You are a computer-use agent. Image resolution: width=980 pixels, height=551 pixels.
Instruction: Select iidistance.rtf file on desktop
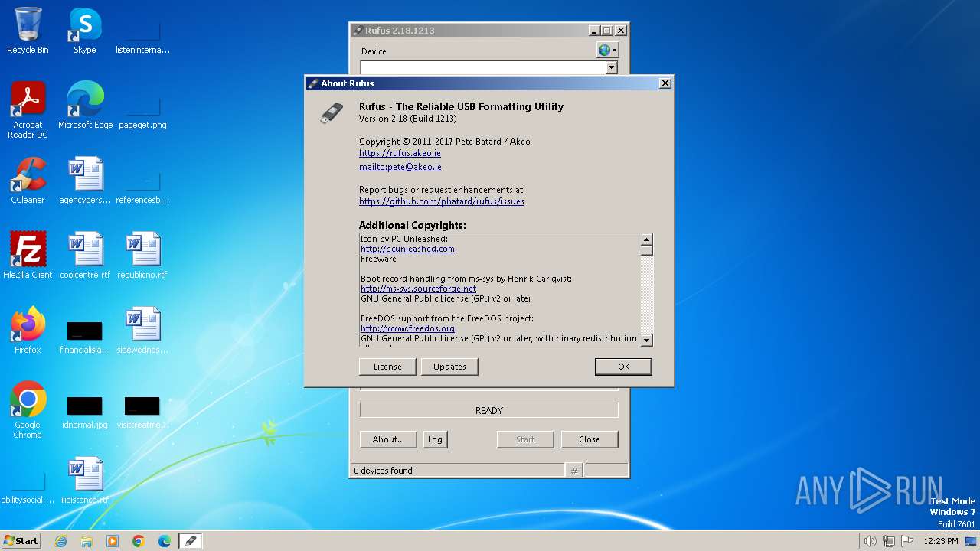click(85, 481)
